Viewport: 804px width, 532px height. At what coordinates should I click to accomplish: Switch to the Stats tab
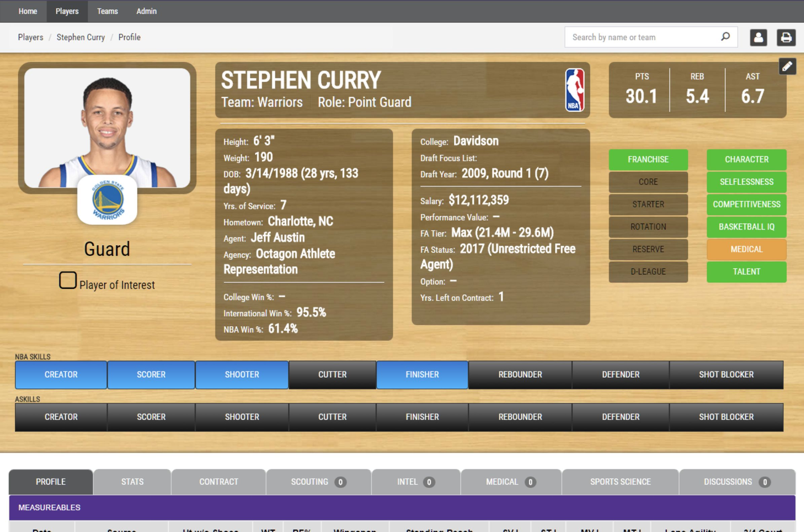[132, 482]
